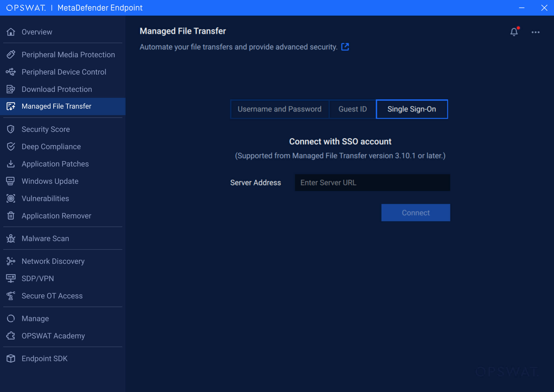This screenshot has width=554, height=392.
Task: Select the Peripheral Media Protection sidebar icon
Action: (x=11, y=55)
